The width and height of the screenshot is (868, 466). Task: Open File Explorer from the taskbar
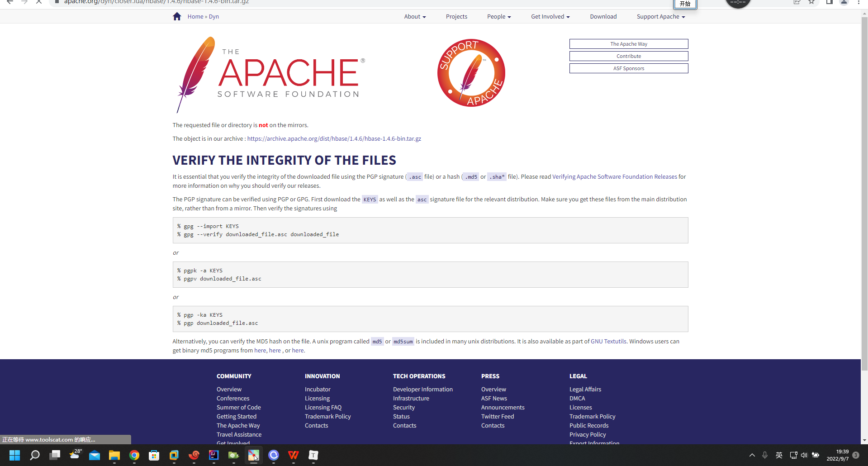pyautogui.click(x=114, y=455)
